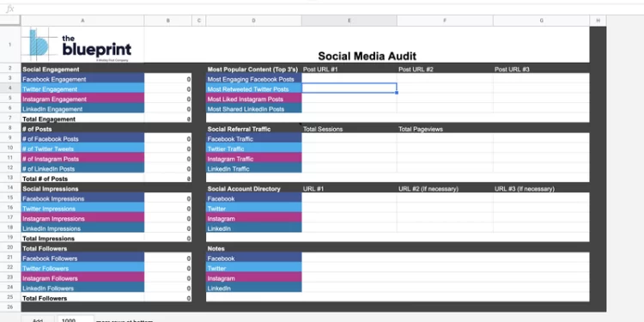Click the LinkedIn Followers cell
644x322 pixels.
tap(82, 288)
